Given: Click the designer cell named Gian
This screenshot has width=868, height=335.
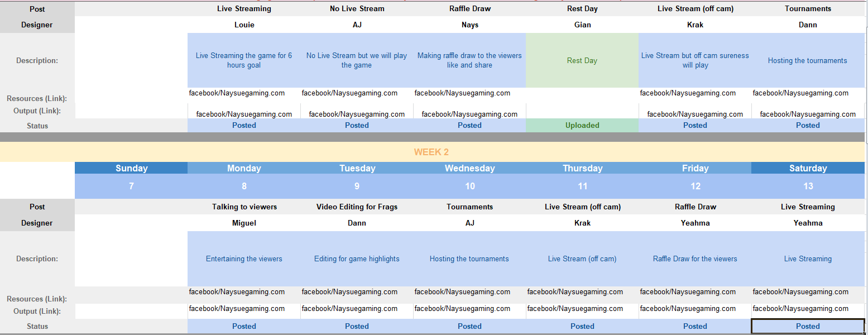Looking at the screenshot, I should click(582, 25).
